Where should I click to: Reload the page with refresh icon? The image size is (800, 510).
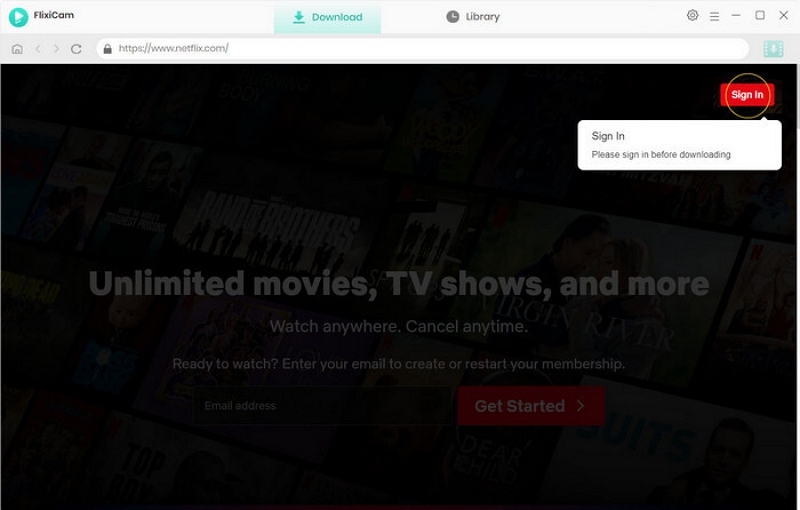tap(76, 49)
